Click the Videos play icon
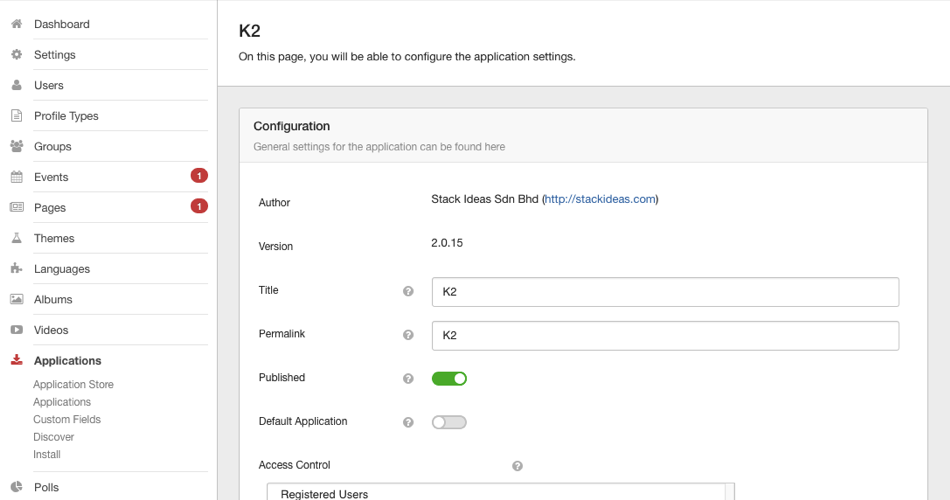 tap(16, 330)
